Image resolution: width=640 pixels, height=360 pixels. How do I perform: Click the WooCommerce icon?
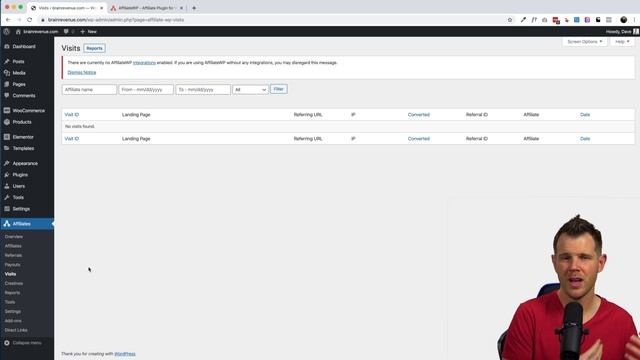7,111
